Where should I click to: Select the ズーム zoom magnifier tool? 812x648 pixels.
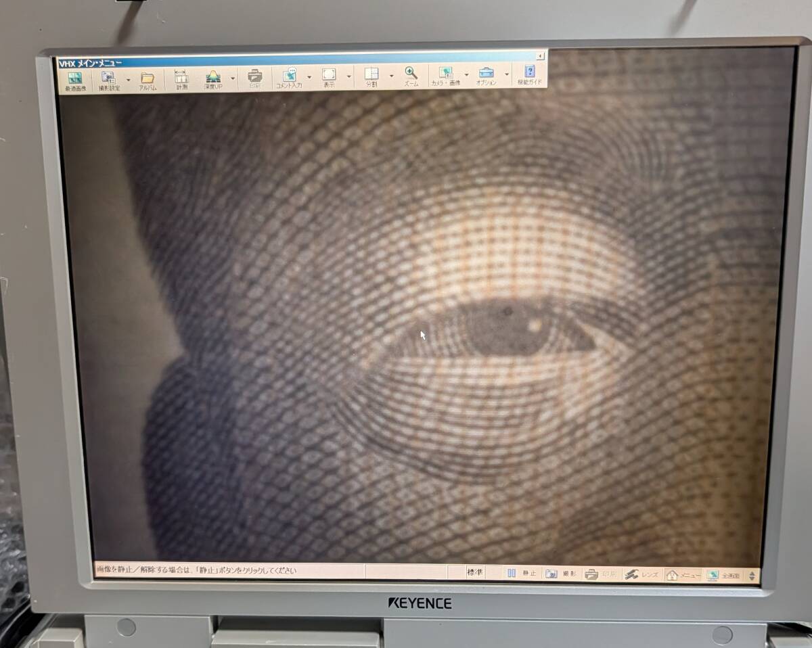(x=411, y=77)
